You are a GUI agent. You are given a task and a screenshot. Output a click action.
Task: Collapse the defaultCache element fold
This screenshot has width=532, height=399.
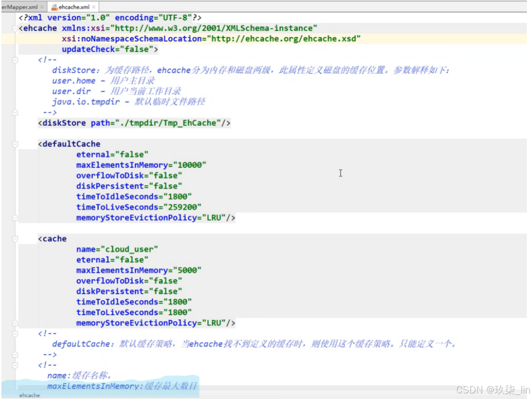tap(15, 144)
